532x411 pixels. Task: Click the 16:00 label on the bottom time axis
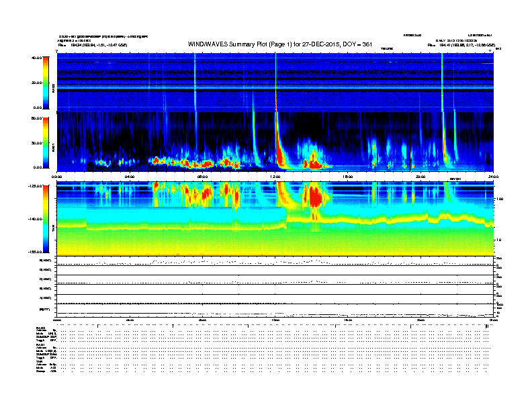348,320
